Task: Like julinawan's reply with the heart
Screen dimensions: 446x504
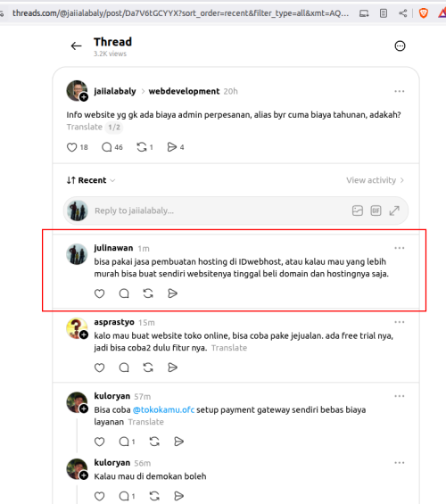Action: coord(99,293)
